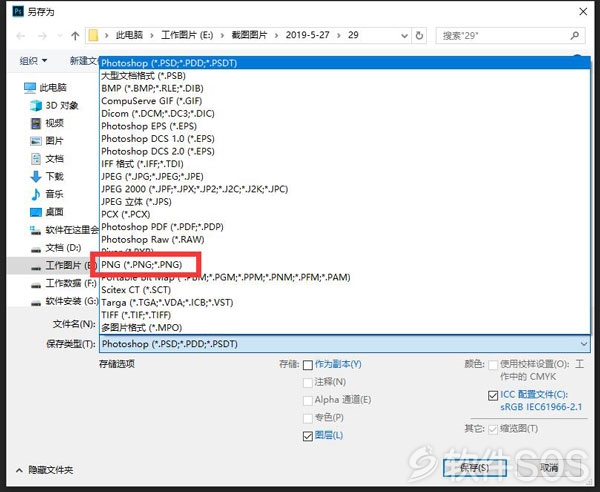Screen dimensions: 600x492
Task: Refresh the current folder view
Action: pyautogui.click(x=419, y=36)
